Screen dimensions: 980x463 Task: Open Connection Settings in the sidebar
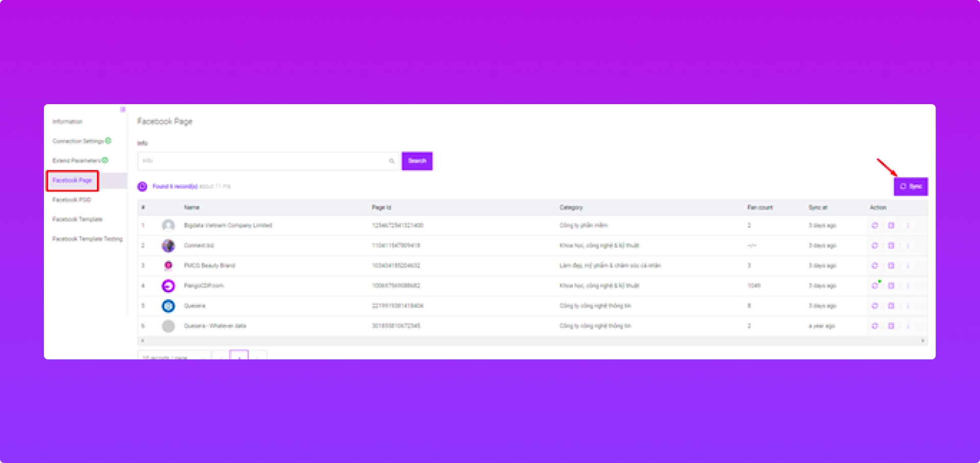click(78, 141)
